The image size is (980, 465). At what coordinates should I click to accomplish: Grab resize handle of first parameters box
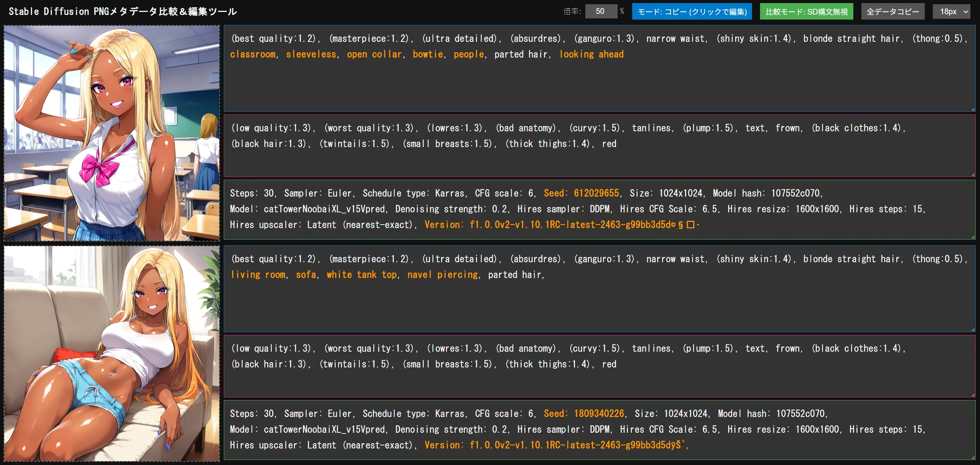pyautogui.click(x=973, y=237)
